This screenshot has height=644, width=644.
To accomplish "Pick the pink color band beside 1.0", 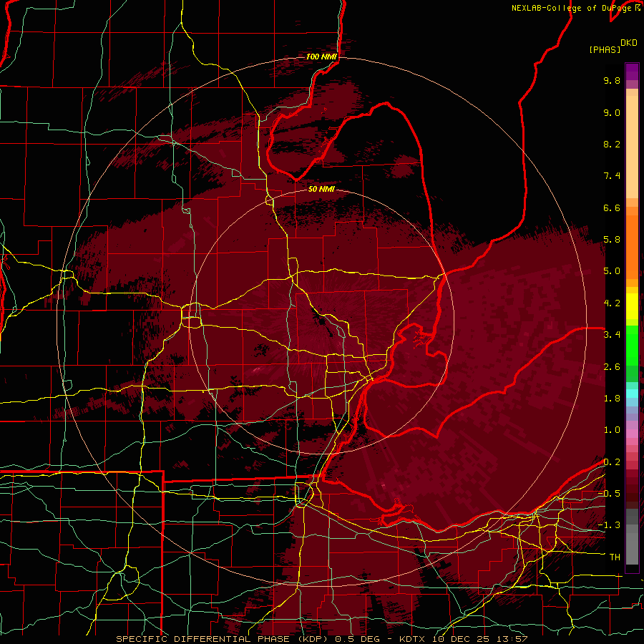I will pos(632,433).
